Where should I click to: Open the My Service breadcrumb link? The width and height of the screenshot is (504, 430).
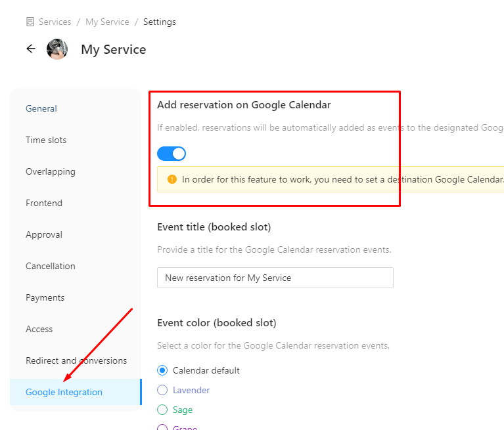[107, 22]
